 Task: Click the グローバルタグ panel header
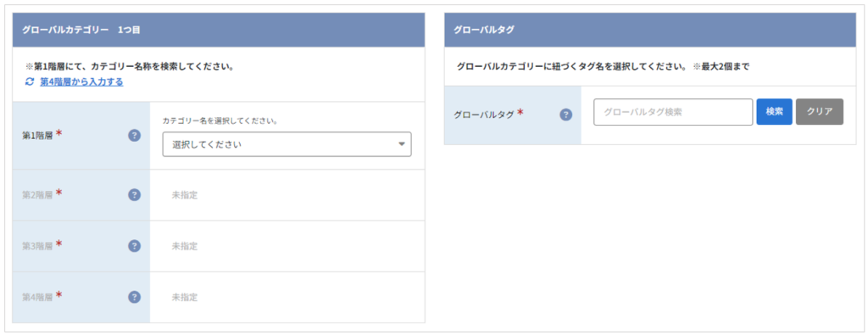tap(650, 30)
